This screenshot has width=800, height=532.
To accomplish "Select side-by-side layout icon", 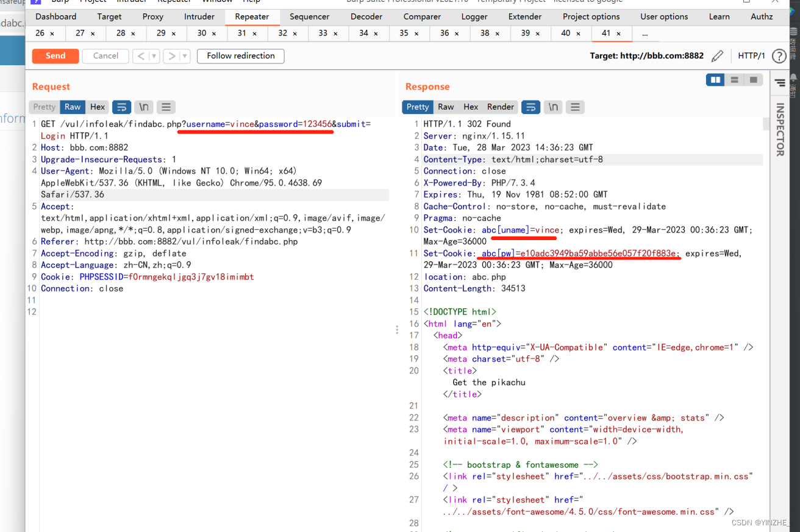I will (x=715, y=80).
